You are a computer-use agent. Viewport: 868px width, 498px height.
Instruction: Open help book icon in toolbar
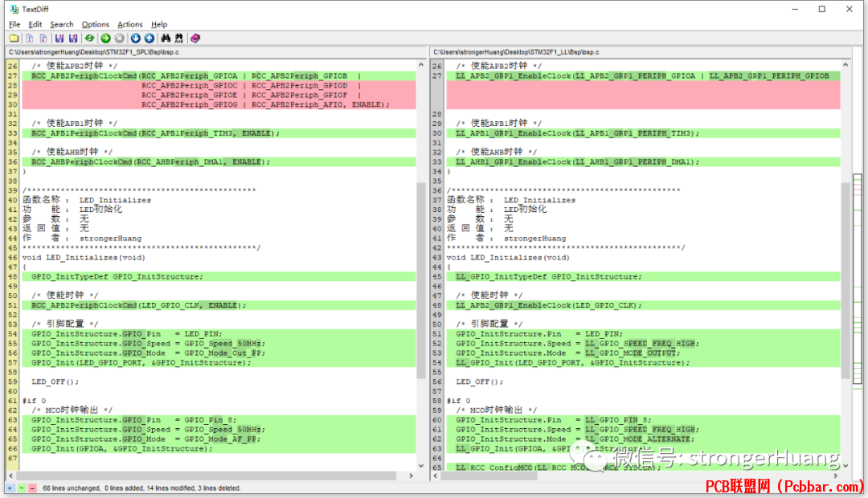[194, 39]
